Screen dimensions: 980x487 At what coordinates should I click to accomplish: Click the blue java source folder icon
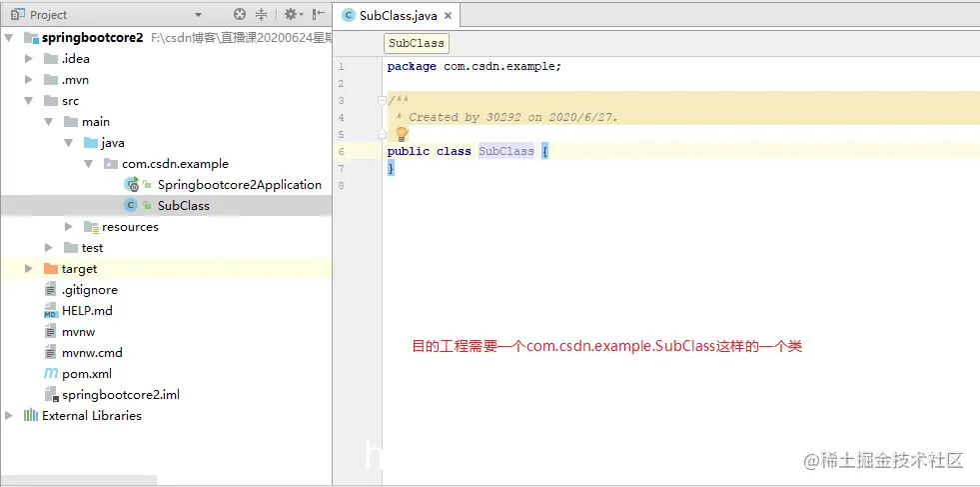[91, 143]
